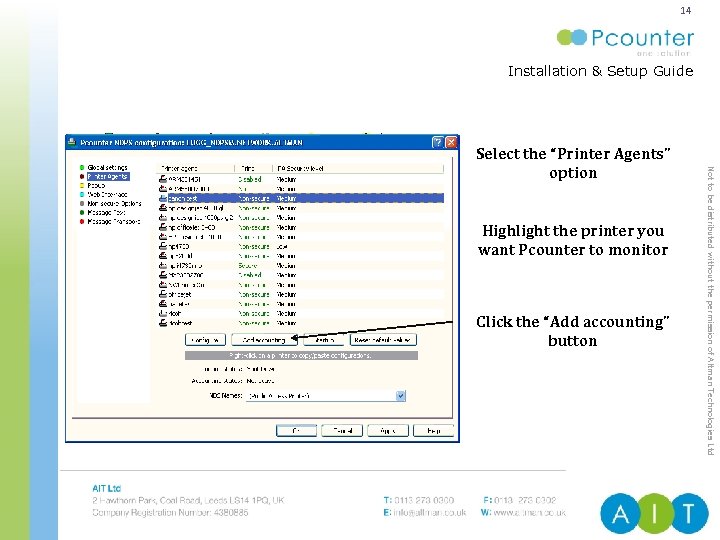Click the Apply button
The width and height of the screenshot is (720, 540).
388,431
